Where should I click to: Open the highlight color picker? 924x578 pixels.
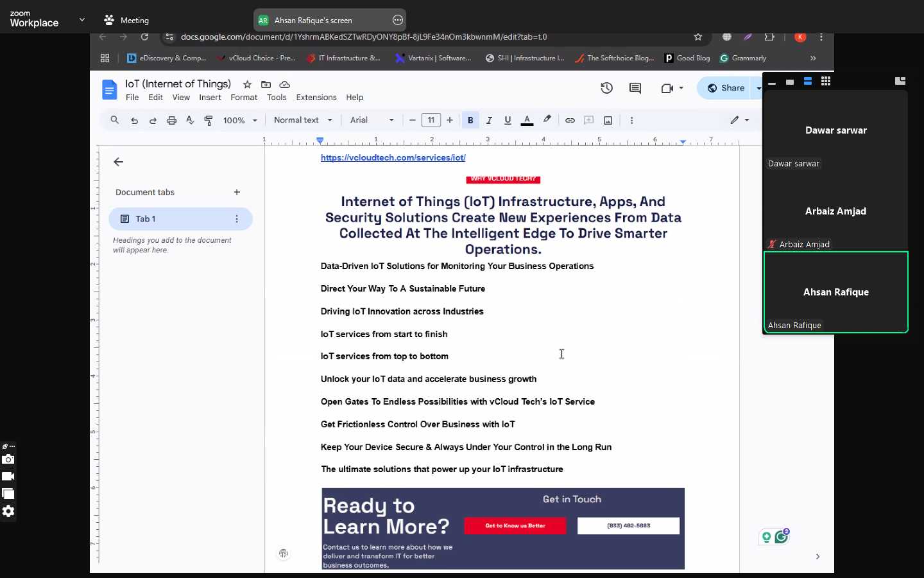(x=547, y=119)
